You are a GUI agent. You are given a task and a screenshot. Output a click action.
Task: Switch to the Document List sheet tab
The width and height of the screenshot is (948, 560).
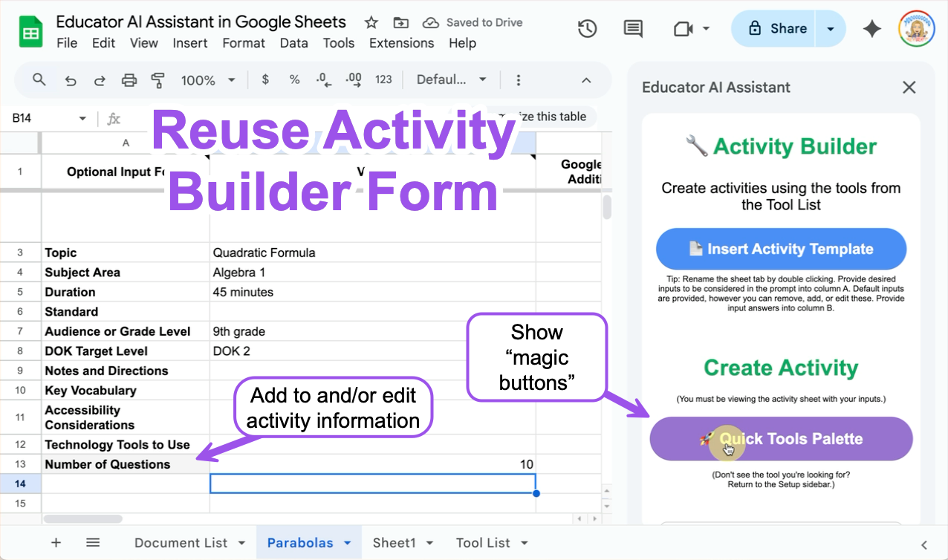click(x=181, y=543)
